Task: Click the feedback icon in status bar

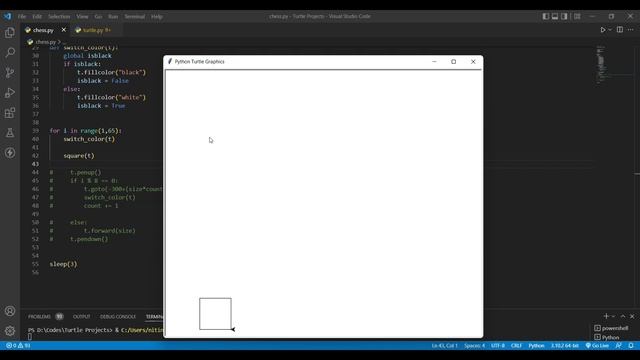Action: coord(619,346)
